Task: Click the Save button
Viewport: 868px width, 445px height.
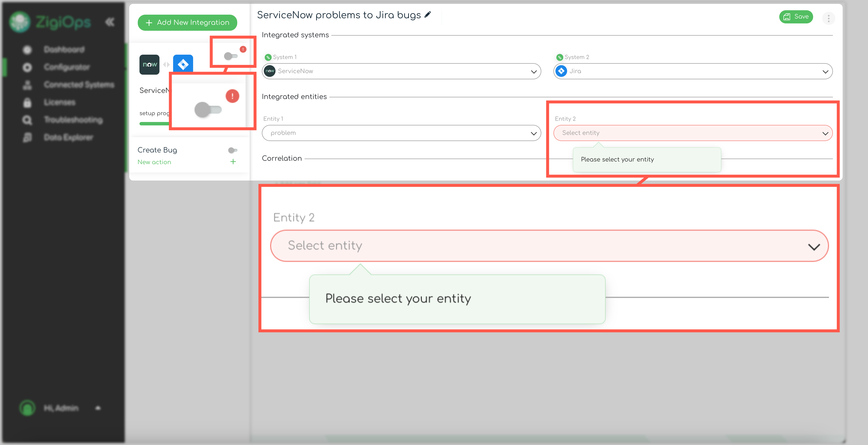Action: [x=796, y=17]
